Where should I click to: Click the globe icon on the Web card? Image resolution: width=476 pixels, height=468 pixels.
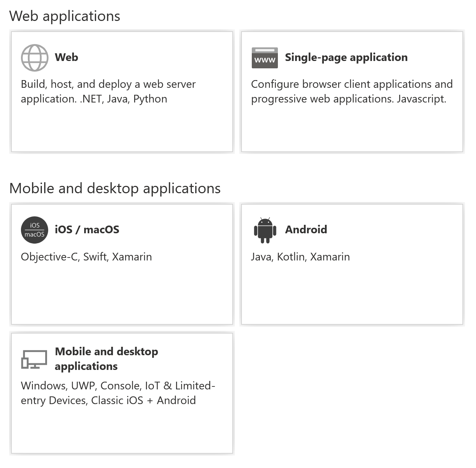[x=35, y=57]
